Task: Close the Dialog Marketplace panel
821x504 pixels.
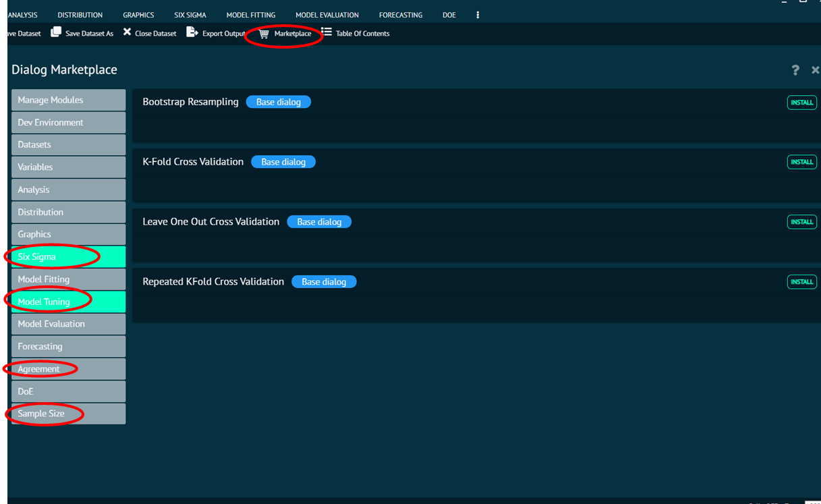Action: coord(815,70)
